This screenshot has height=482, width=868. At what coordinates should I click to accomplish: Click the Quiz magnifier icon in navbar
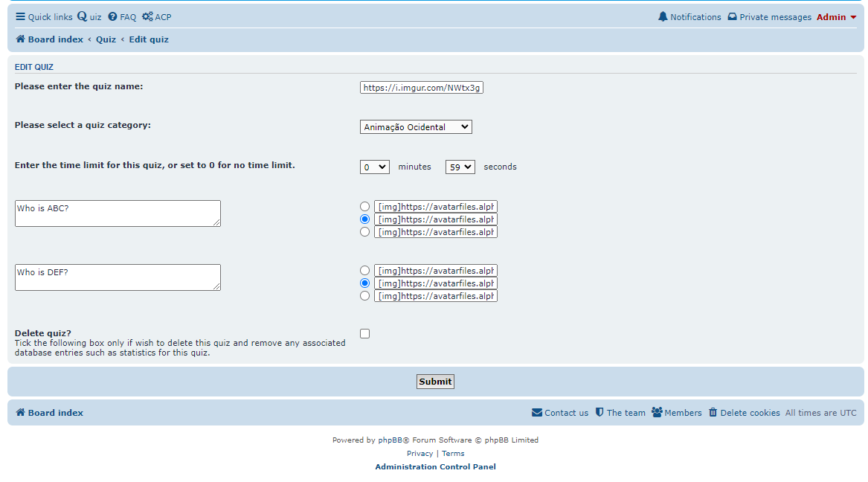pyautogui.click(x=82, y=16)
